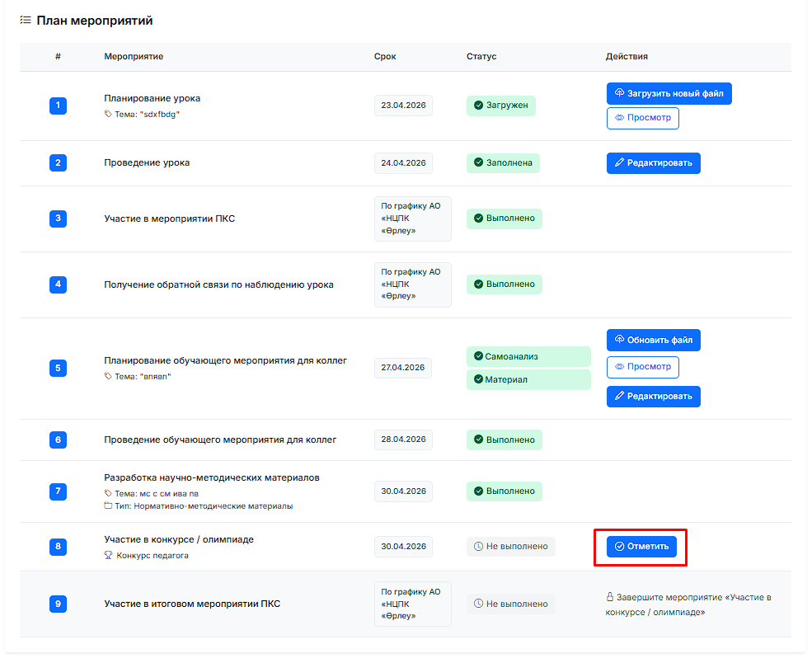Click the Планирование урока title
Viewport: 812px width, 663px height.
click(153, 98)
